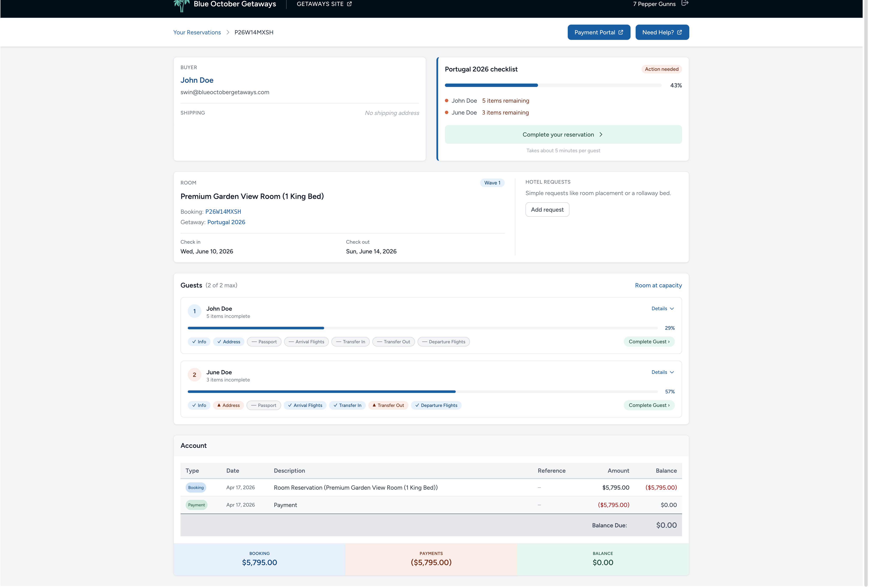
Task: Click Complete your reservation button
Action: pos(563,135)
